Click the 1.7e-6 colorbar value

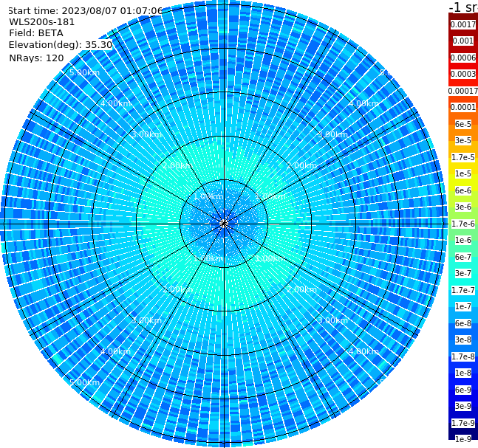click(x=463, y=224)
